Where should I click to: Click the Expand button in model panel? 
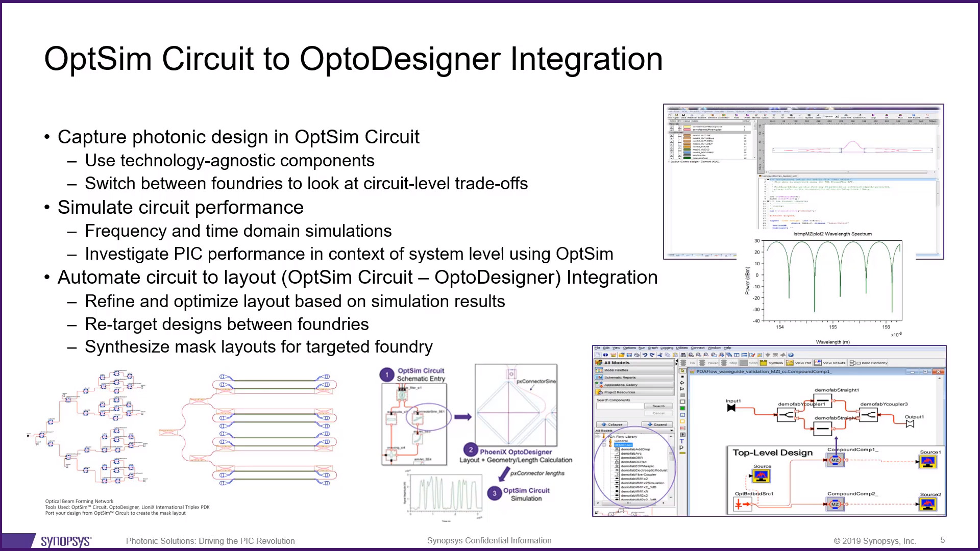tap(657, 424)
